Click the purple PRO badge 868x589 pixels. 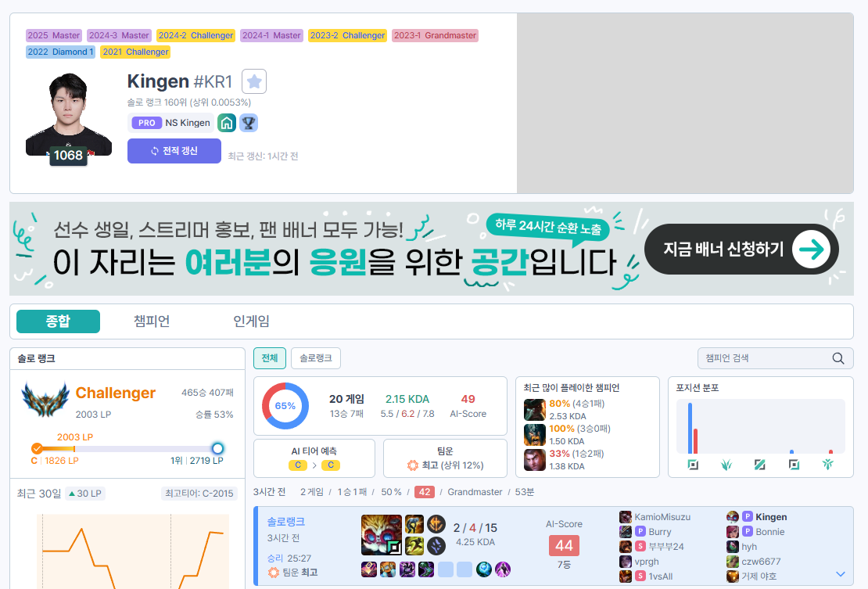147,123
